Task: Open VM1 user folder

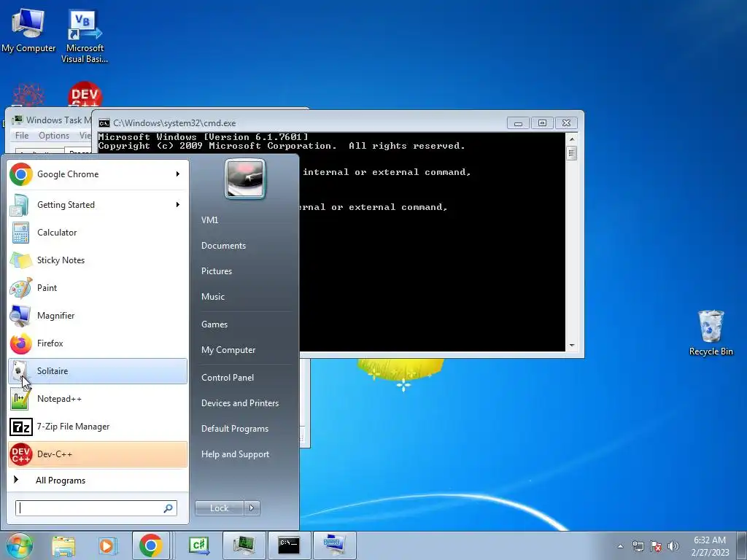Action: [x=209, y=220]
